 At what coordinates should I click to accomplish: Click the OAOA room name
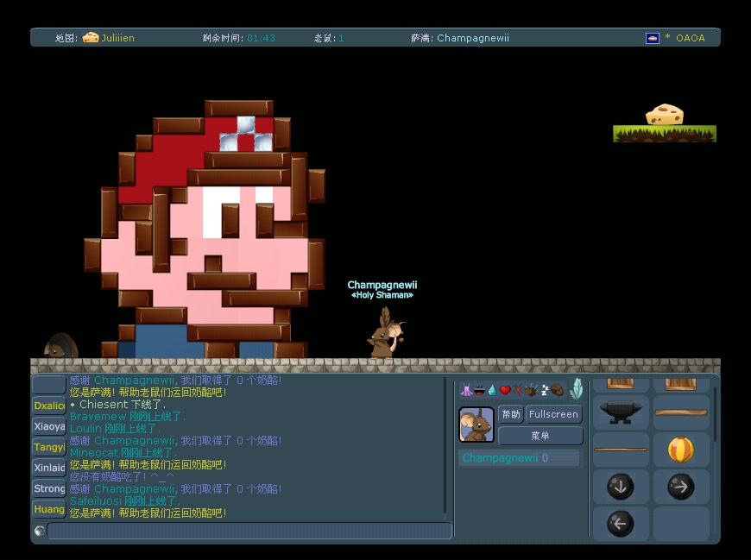691,38
